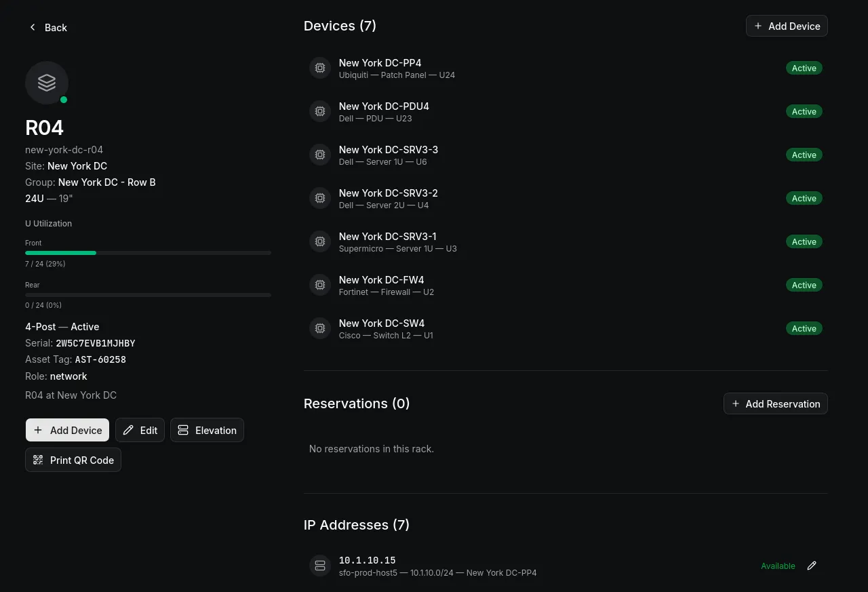The image size is (868, 592).
Task: Click the Rear U utilization progress bar
Action: 148,295
